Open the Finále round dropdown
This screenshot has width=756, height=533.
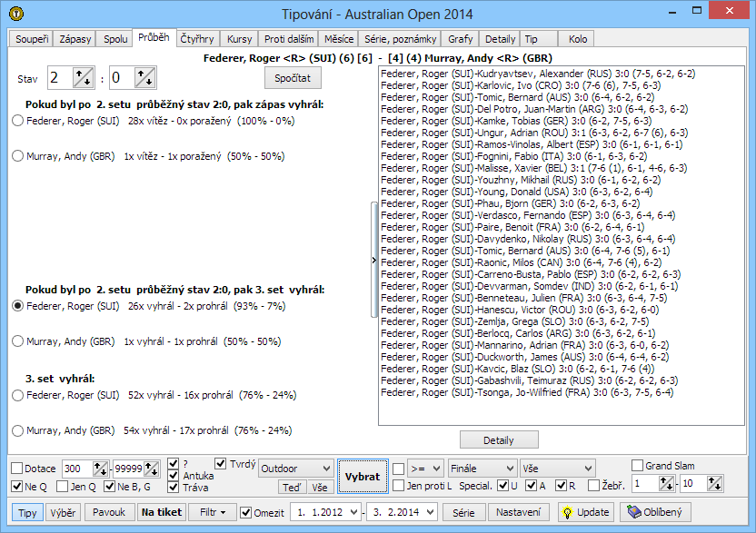coord(482,469)
